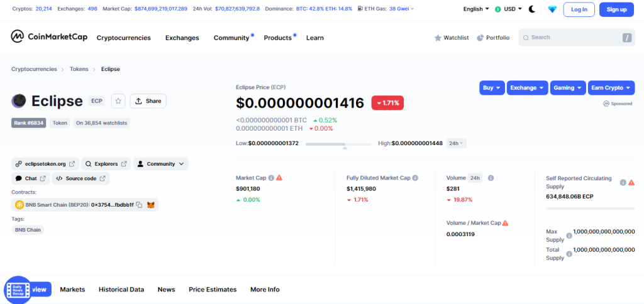Open Market Cap info tooltip icon
Image resolution: width=644 pixels, height=304 pixels.
pyautogui.click(x=271, y=178)
